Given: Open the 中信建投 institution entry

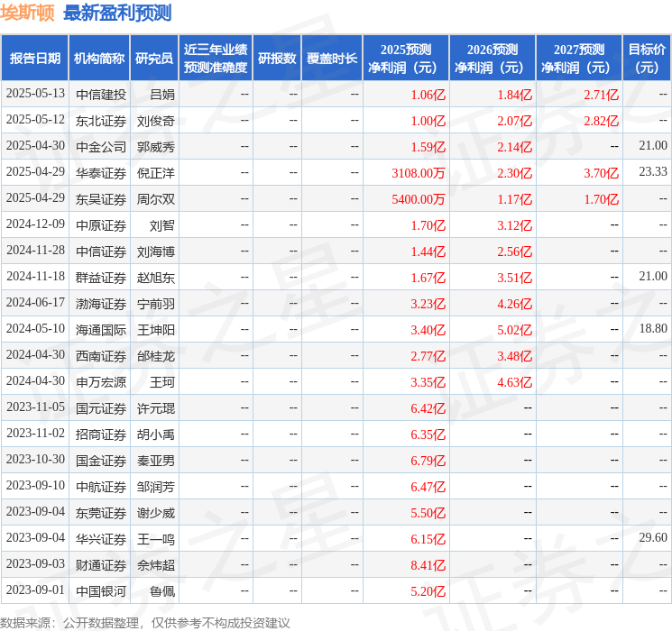Looking at the screenshot, I should tap(100, 94).
